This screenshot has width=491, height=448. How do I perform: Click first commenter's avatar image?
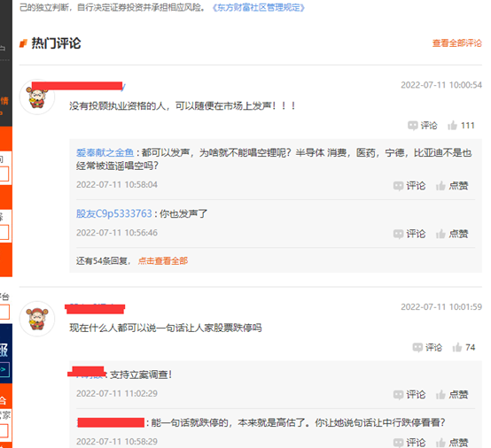[x=37, y=97]
